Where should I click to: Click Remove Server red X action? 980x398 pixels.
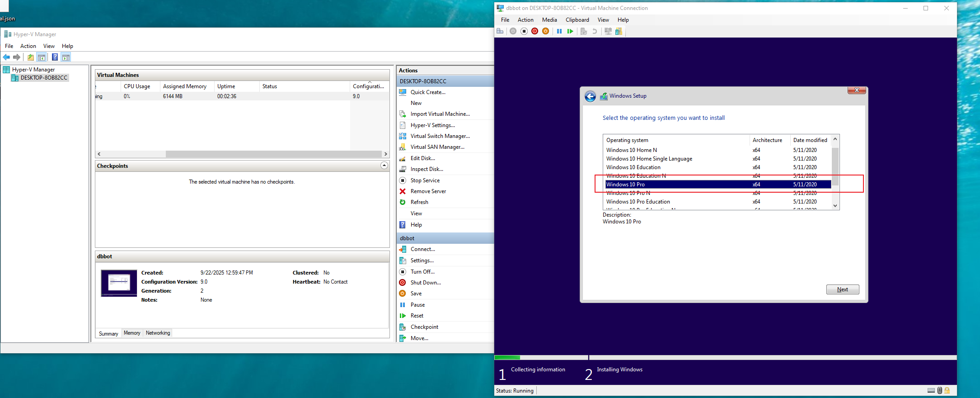click(x=428, y=191)
